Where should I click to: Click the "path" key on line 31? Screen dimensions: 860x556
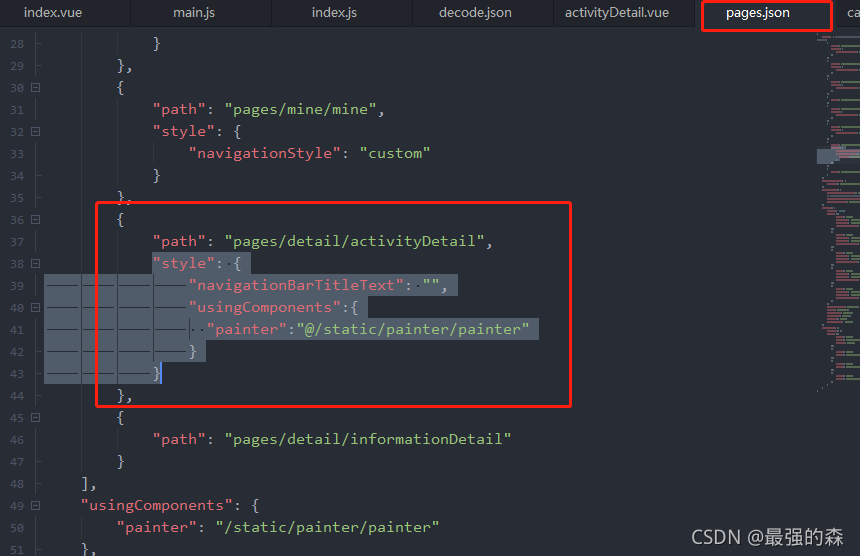click(179, 110)
